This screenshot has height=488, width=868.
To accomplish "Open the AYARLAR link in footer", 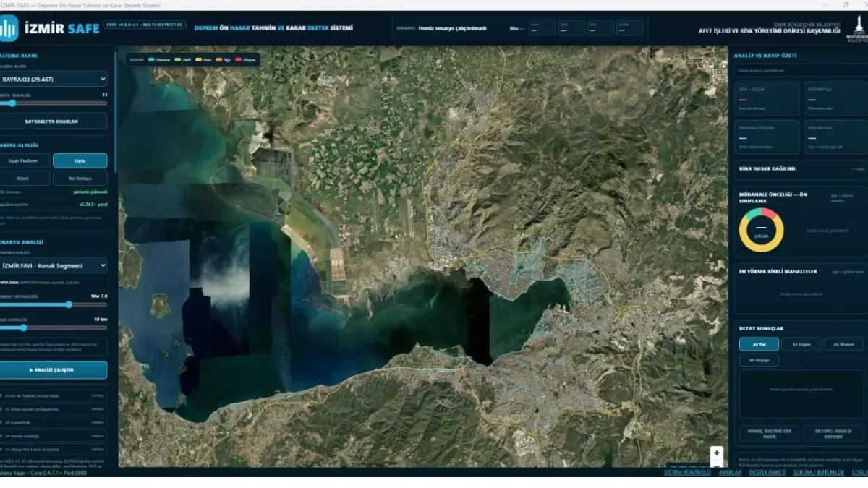I will pos(729,472).
